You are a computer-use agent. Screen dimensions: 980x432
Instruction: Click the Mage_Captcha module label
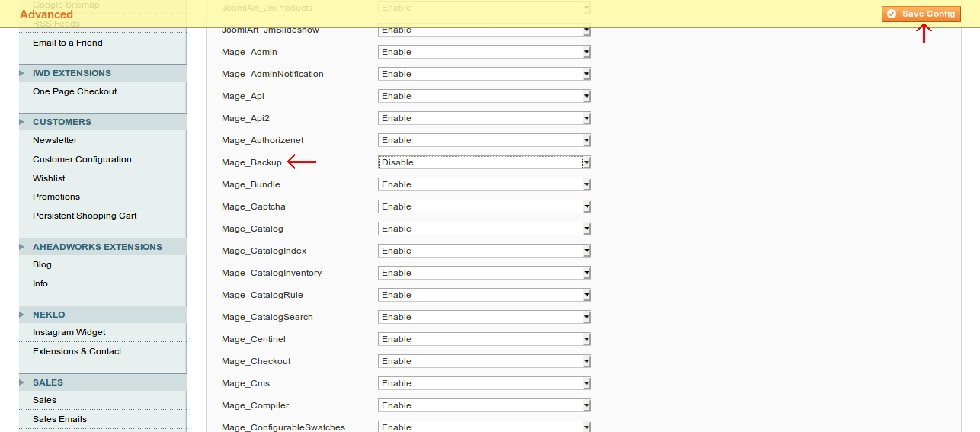[x=254, y=206]
